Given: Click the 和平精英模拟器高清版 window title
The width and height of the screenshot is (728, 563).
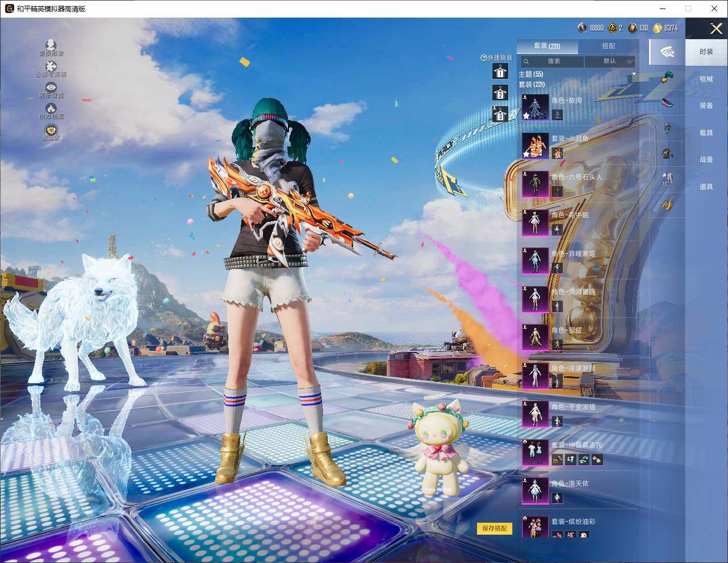Looking at the screenshot, I should pyautogui.click(x=51, y=9).
